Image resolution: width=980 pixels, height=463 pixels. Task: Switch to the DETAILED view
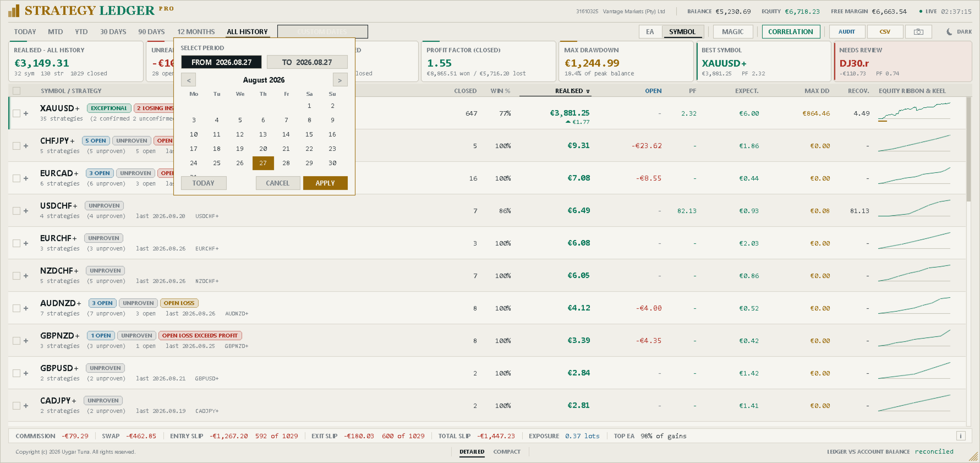pyautogui.click(x=472, y=452)
